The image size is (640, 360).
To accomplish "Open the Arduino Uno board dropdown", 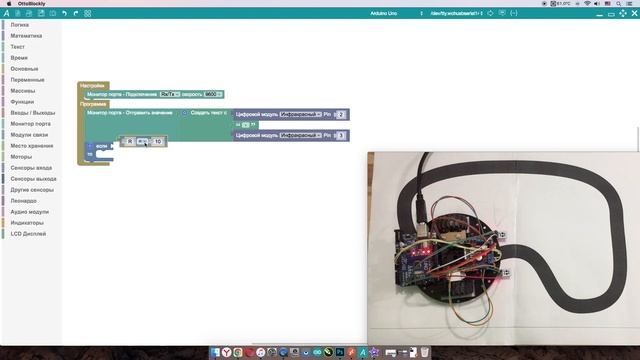I will (x=396, y=13).
